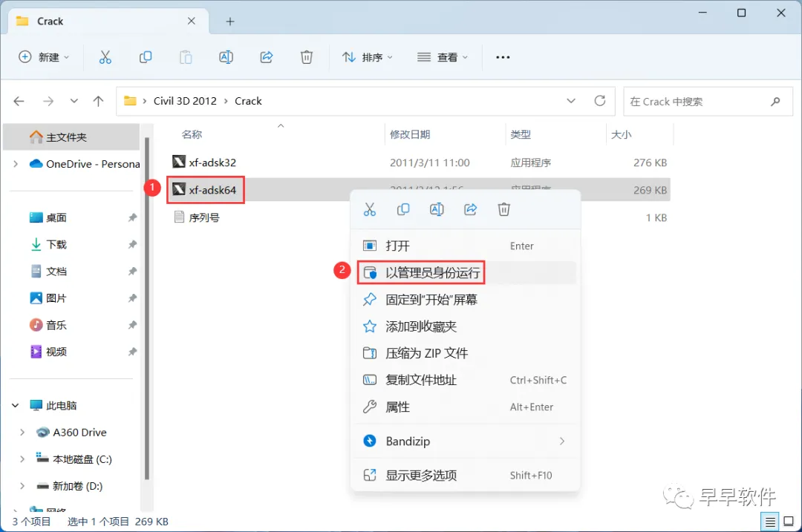Choose 属性 in the context menu
Image resolution: width=802 pixels, height=532 pixels.
pyautogui.click(x=466, y=407)
